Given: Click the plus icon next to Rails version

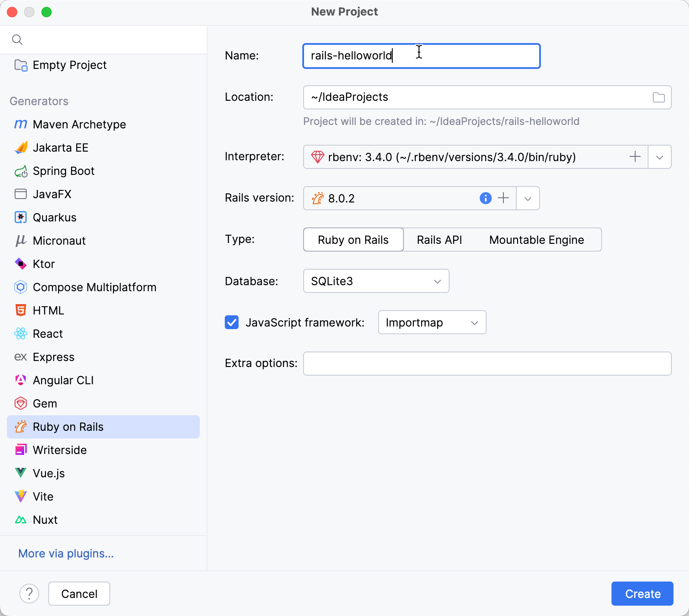Looking at the screenshot, I should pyautogui.click(x=503, y=198).
